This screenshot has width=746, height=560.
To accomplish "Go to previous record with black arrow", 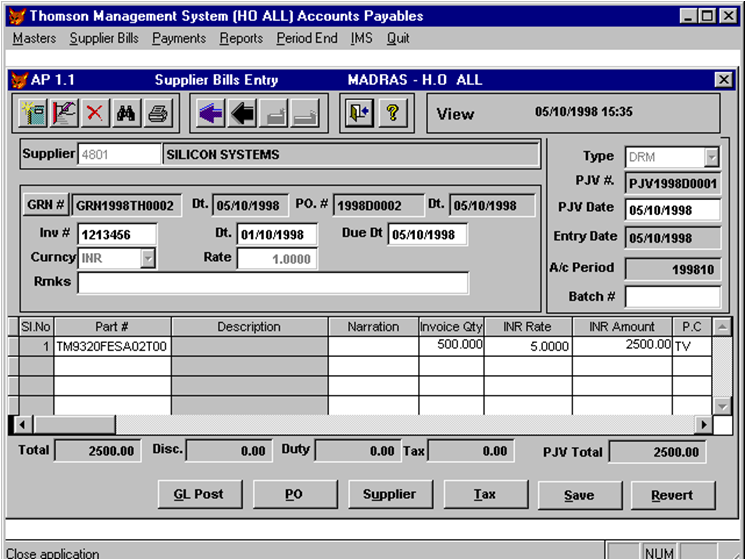I will click(x=243, y=114).
